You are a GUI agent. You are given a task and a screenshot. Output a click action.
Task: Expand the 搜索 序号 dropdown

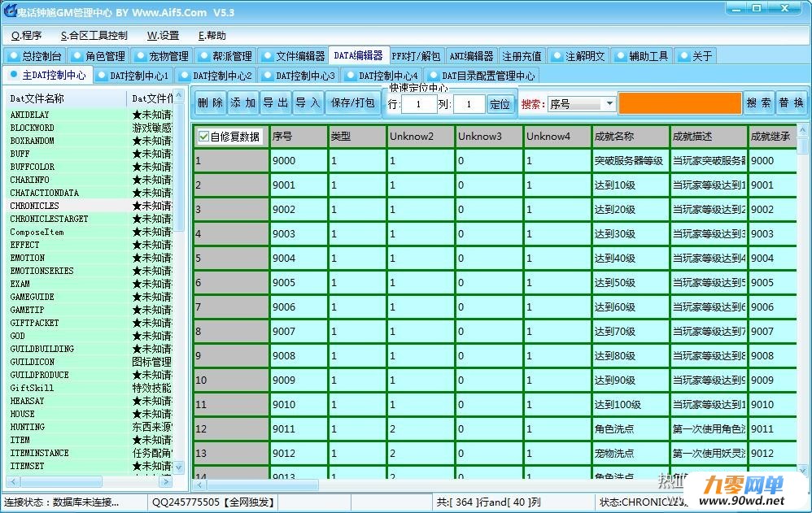(609, 103)
